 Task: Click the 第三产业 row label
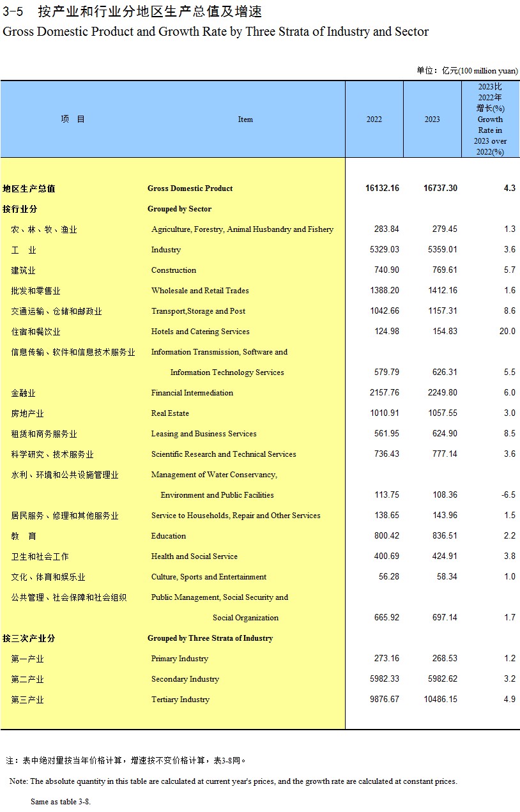tap(27, 700)
